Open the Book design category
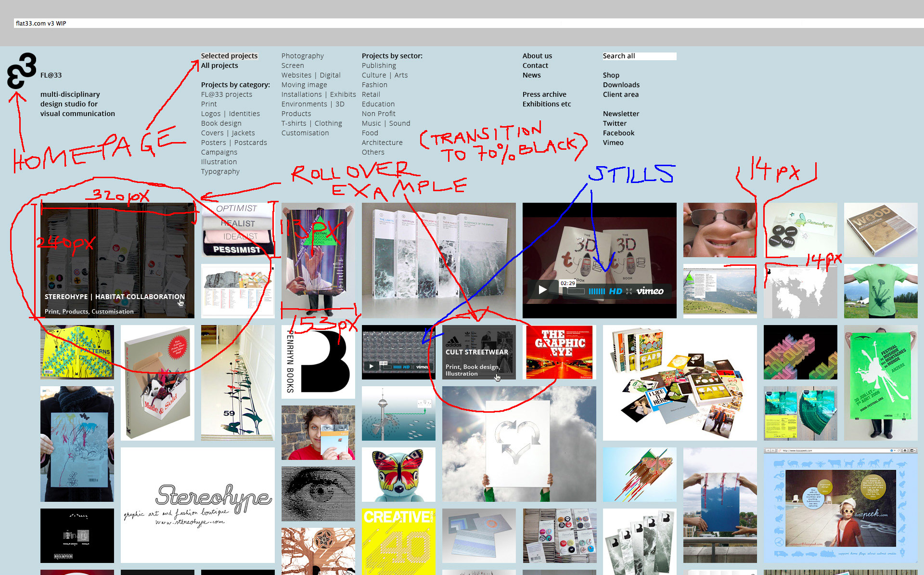This screenshot has height=575, width=924. tap(221, 123)
